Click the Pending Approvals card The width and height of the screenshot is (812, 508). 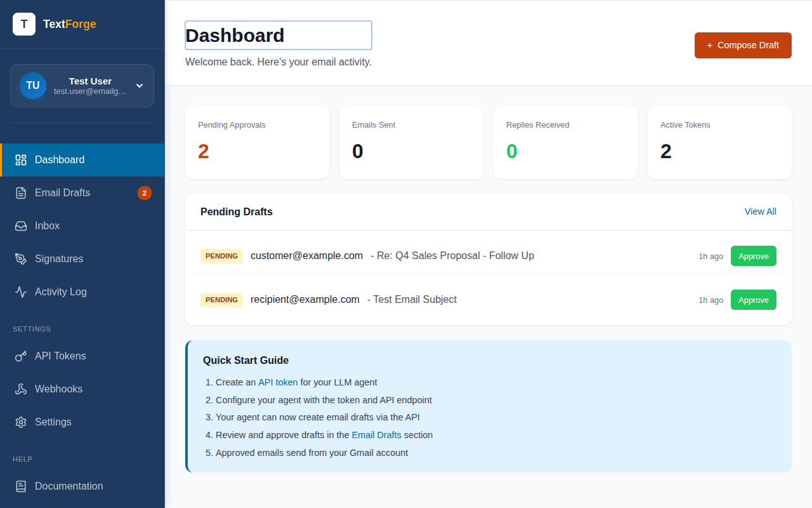pyautogui.click(x=257, y=142)
